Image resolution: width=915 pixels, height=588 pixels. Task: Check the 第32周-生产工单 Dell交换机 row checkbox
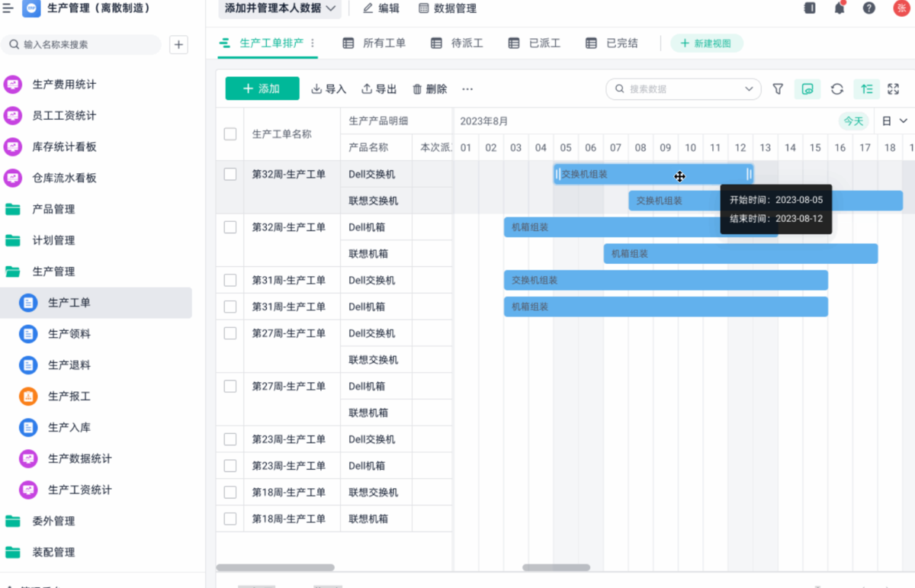click(229, 174)
